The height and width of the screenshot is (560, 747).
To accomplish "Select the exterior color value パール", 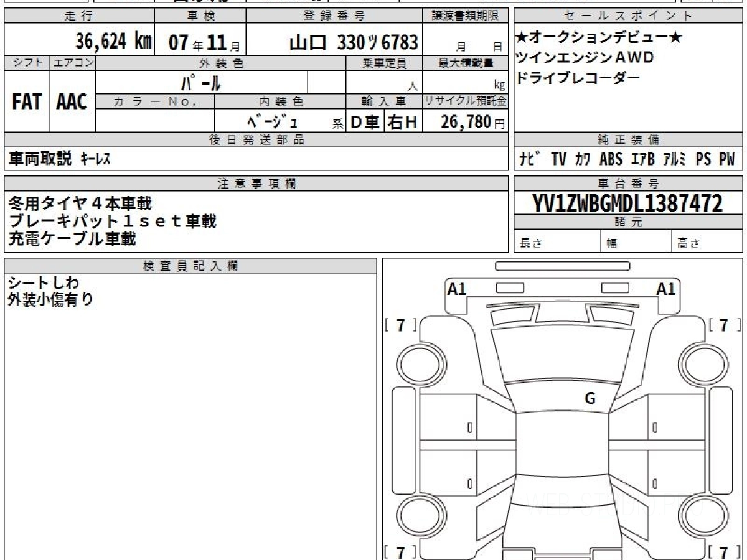I will [201, 82].
